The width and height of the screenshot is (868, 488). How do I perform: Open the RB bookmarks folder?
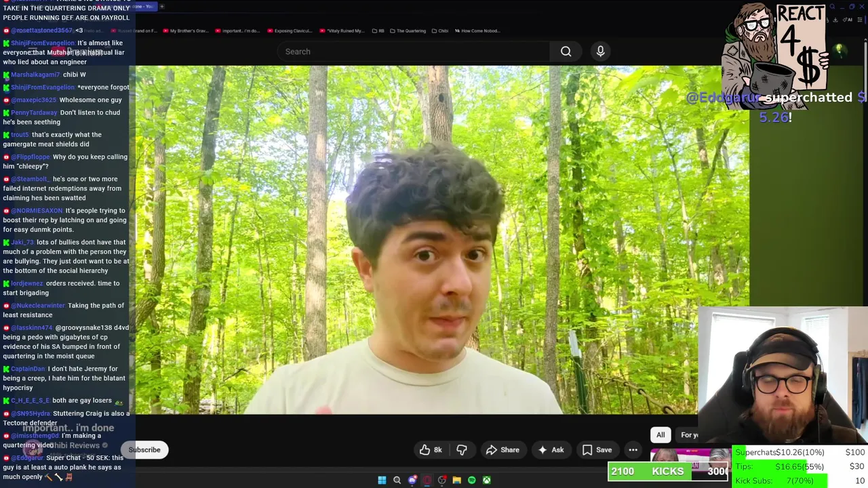(x=378, y=30)
